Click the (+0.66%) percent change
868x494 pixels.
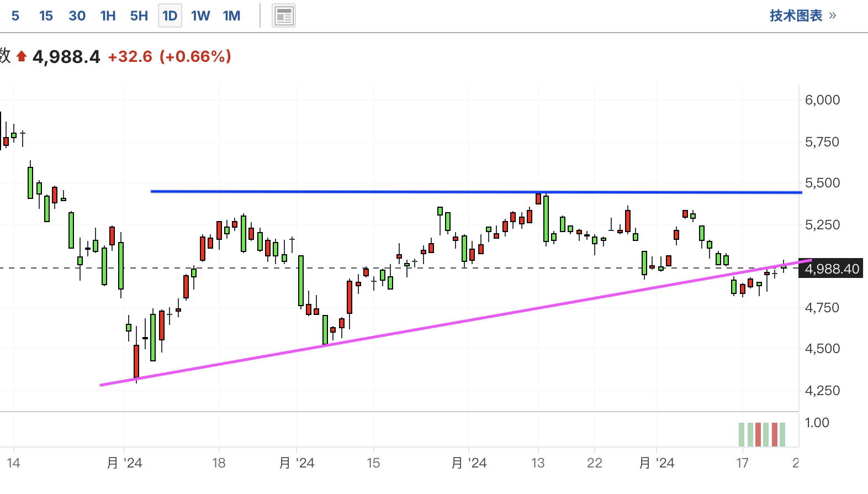[x=195, y=56]
